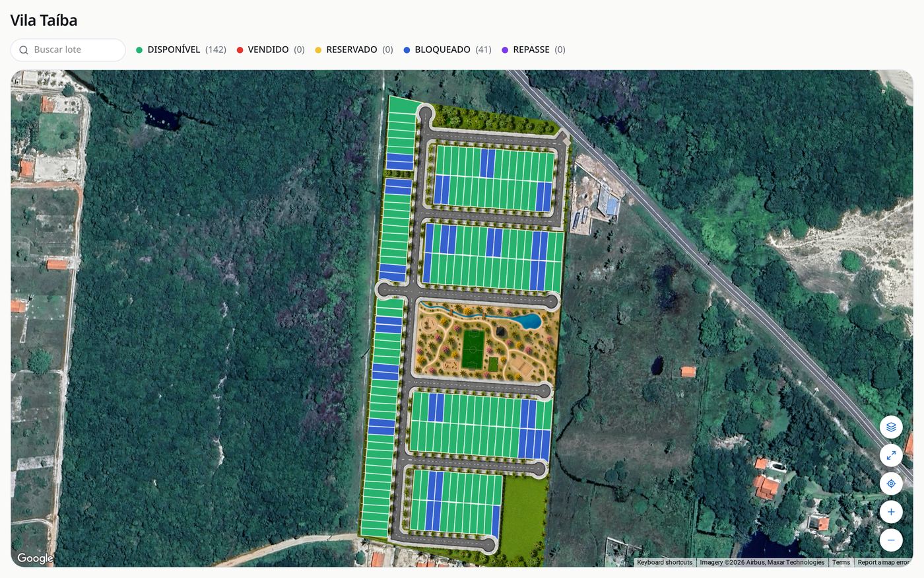The height and width of the screenshot is (578, 924).
Task: Toggle the DISPONÍVEL status filter
Action: 181,50
